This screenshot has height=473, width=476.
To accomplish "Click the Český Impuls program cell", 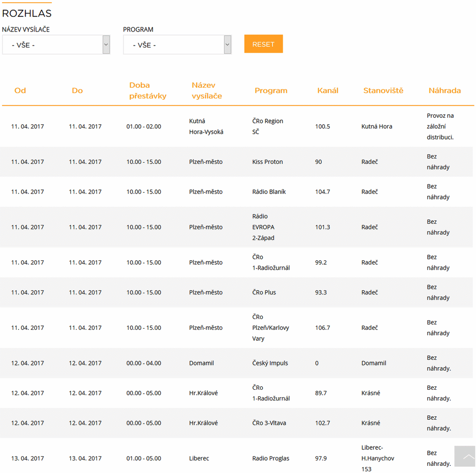I will 270,363.
